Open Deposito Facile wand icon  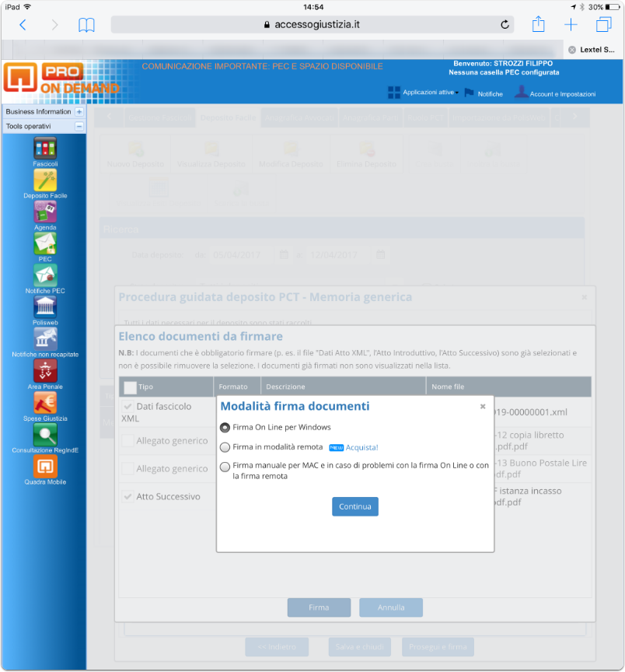[45, 180]
